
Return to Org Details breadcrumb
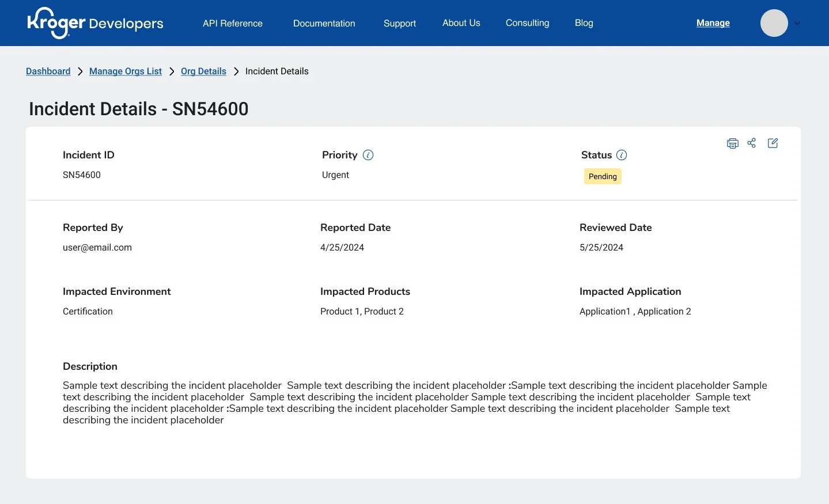[203, 71]
